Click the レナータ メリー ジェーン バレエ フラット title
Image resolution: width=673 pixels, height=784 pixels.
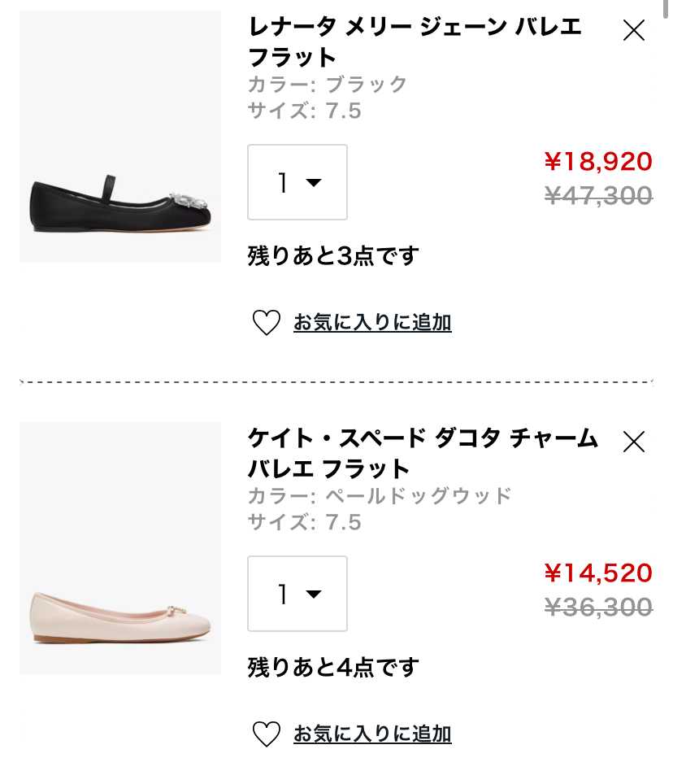415,41
